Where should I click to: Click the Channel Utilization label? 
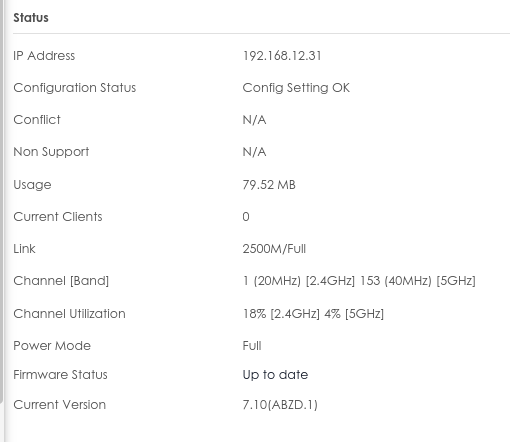pos(69,314)
